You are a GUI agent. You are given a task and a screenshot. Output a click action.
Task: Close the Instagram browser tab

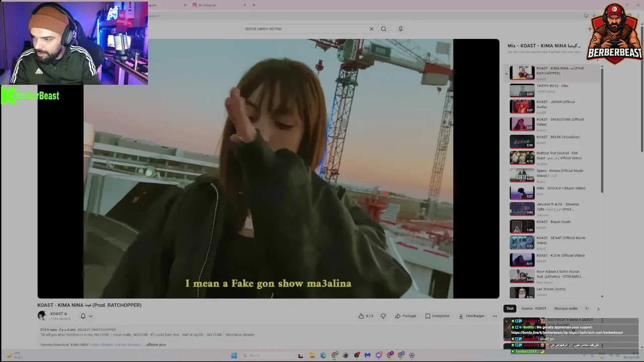pos(245,5)
